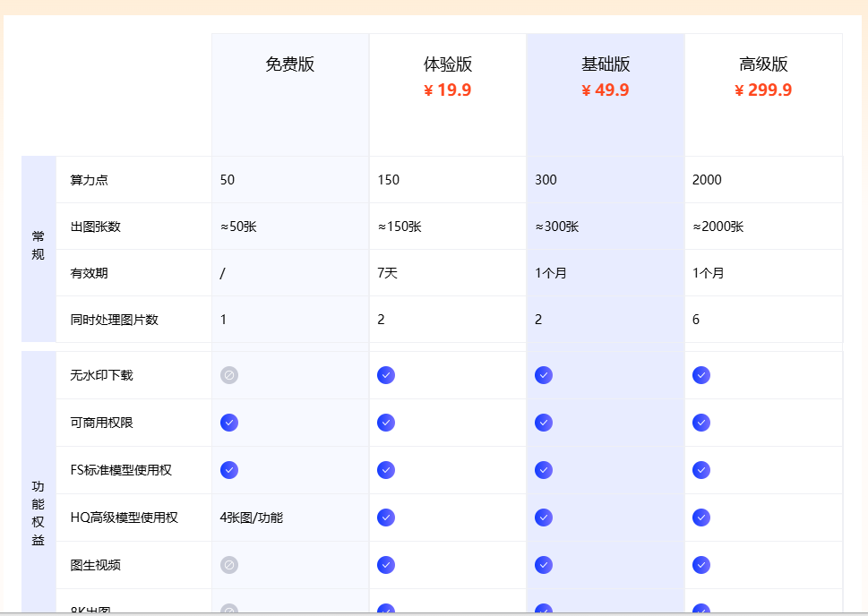Viewport: 868px width, 616px height.
Task: Click the HQ高级模型使用权 checkmark under 体验版
Action: click(386, 518)
